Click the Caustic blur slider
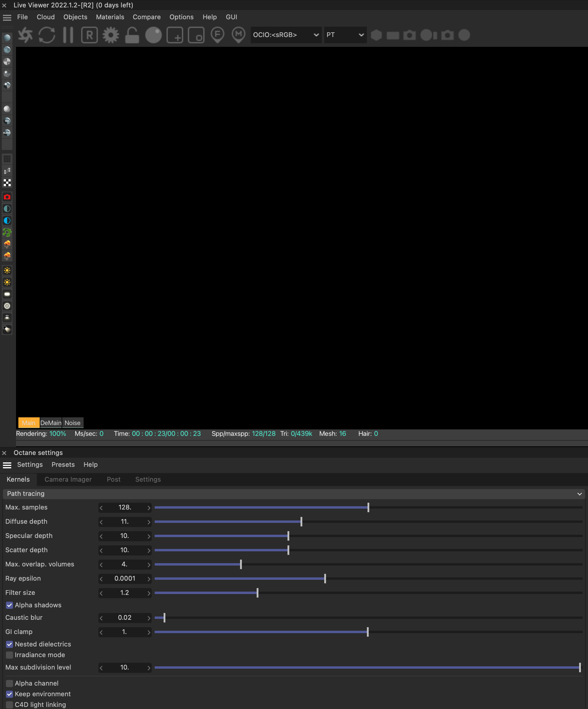588x709 pixels. [368, 617]
